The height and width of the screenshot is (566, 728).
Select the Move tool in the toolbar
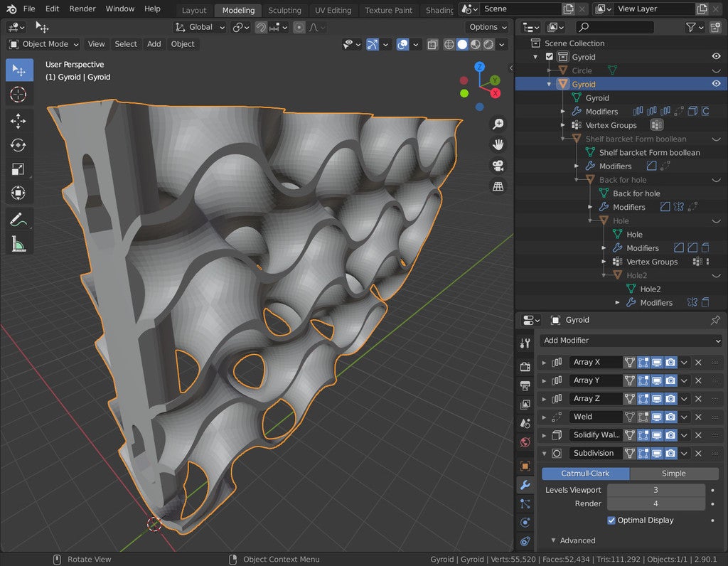[x=19, y=121]
